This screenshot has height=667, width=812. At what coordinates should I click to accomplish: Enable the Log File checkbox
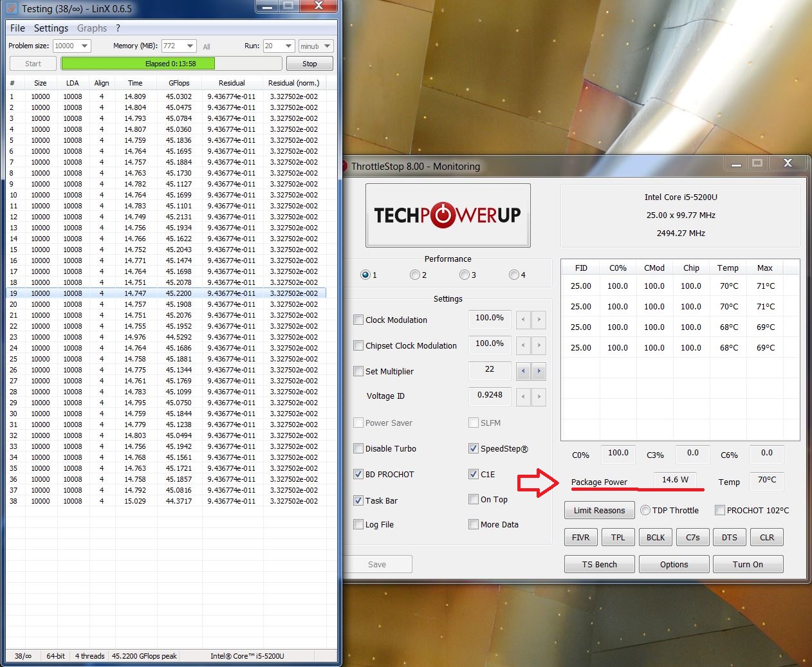[x=358, y=524]
